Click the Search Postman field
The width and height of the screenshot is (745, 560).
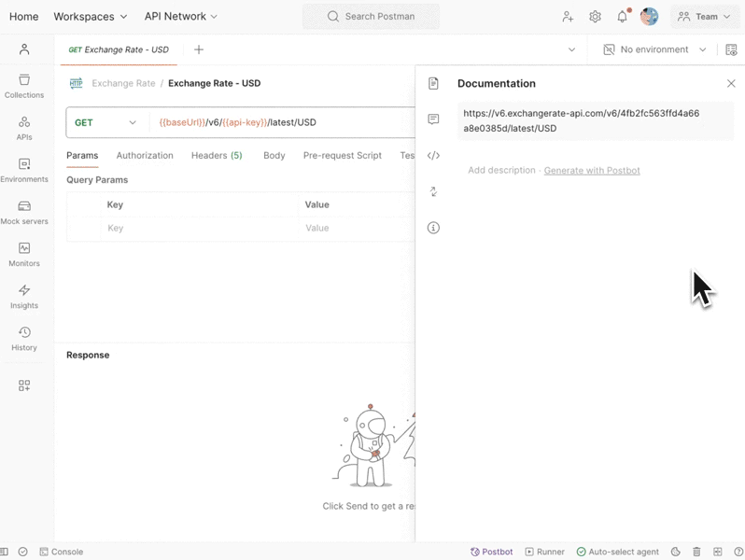(371, 17)
